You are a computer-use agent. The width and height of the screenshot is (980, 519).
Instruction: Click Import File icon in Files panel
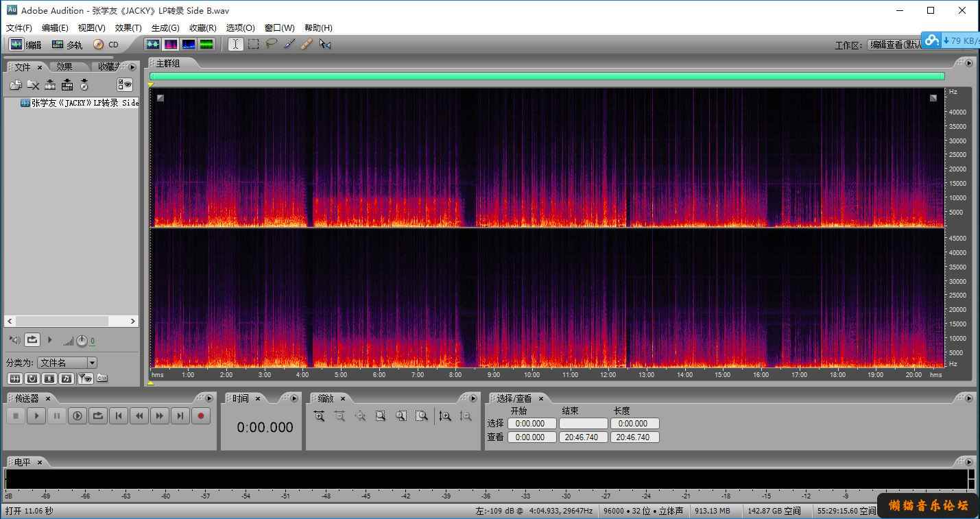pos(16,85)
